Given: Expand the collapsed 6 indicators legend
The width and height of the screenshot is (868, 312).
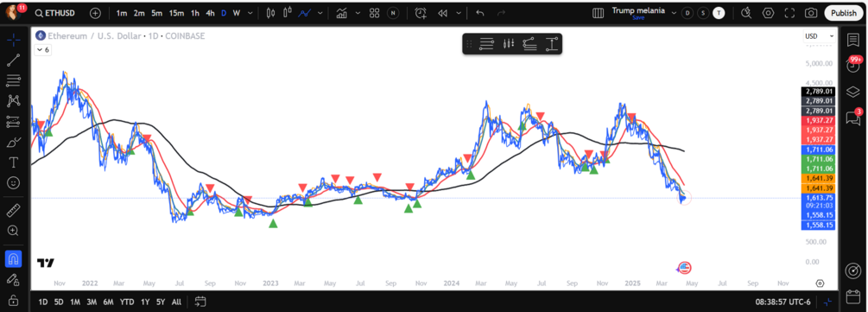Looking at the screenshot, I should (x=43, y=50).
